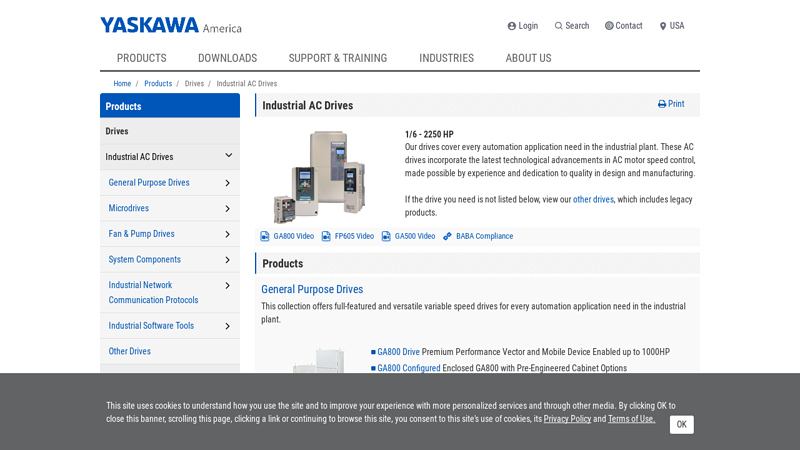
Task: Open System Components sidebar link
Action: click(x=144, y=259)
